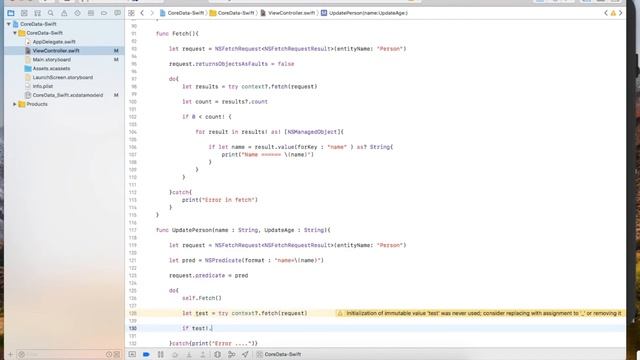
Task: Go back in editor history
Action: pos(142,13)
